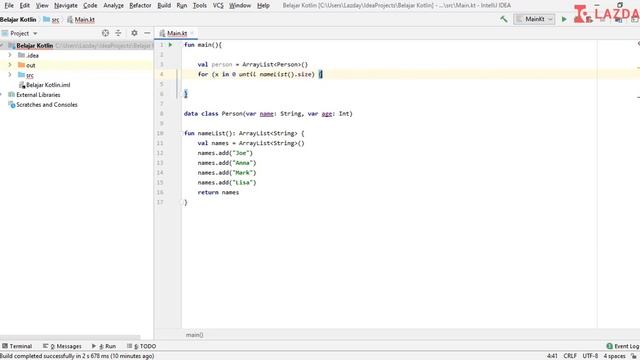
Task: Click the run gutter arrow beside main()
Action: coord(171,44)
